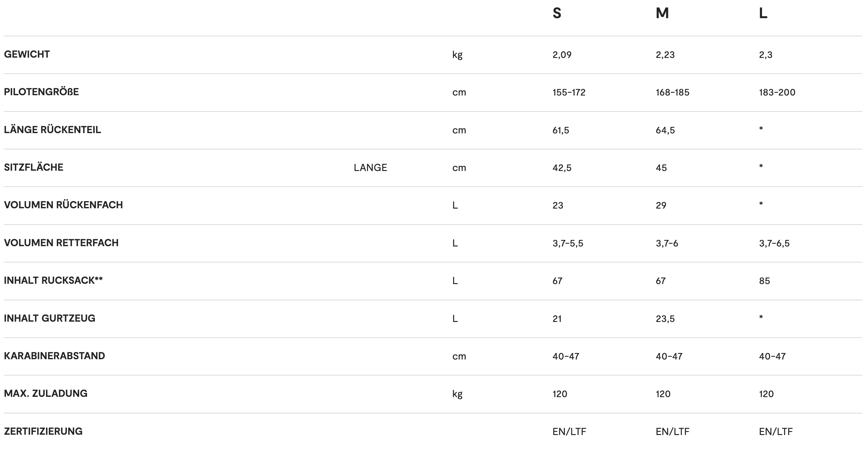Image resolution: width=868 pixels, height=456 pixels.
Task: Click the 168-185 pilot height value
Action: coord(672,92)
